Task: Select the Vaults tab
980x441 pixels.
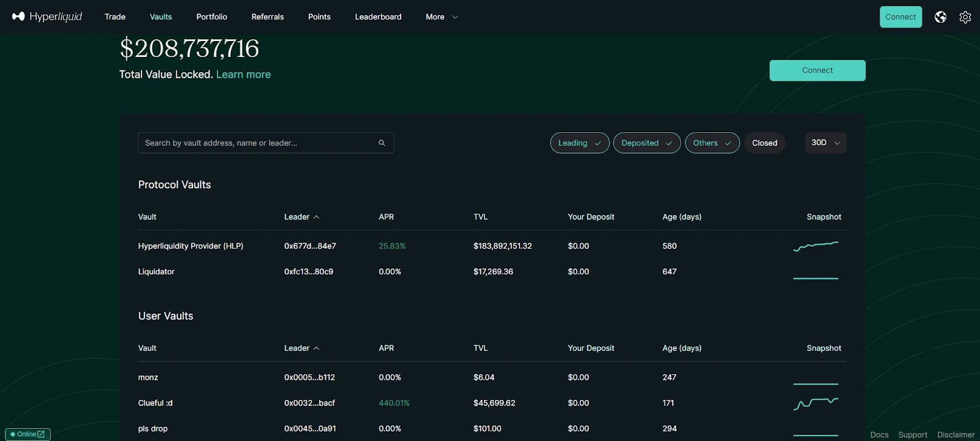Action: [161, 17]
